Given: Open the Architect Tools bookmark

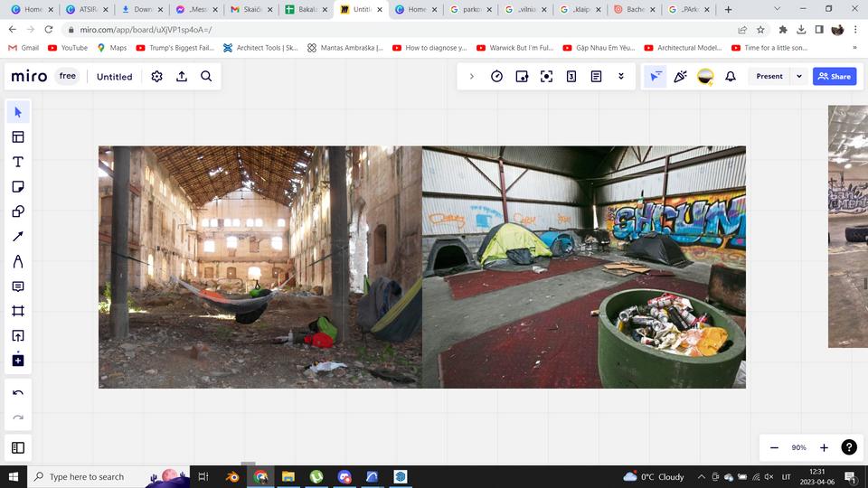Looking at the screenshot, I should tap(260, 48).
